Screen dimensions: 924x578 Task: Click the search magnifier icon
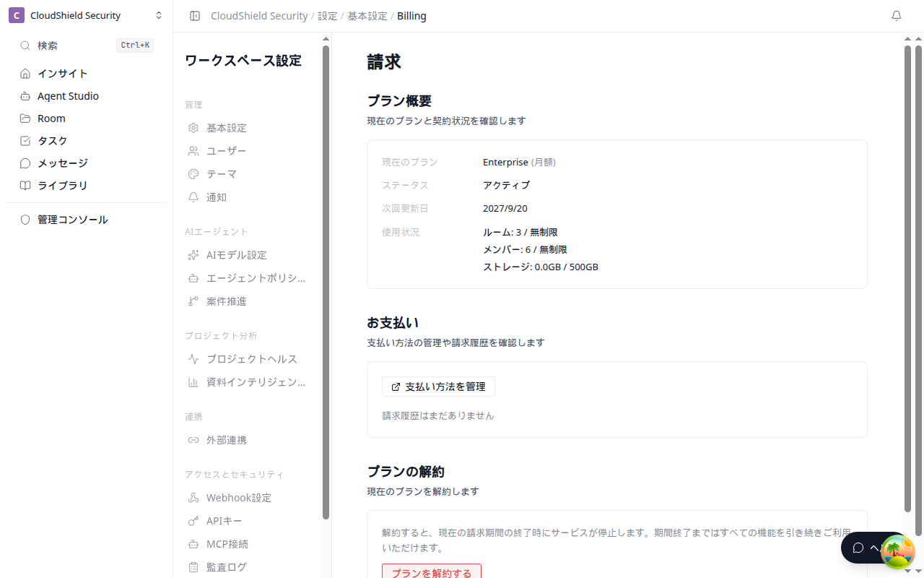tap(25, 46)
